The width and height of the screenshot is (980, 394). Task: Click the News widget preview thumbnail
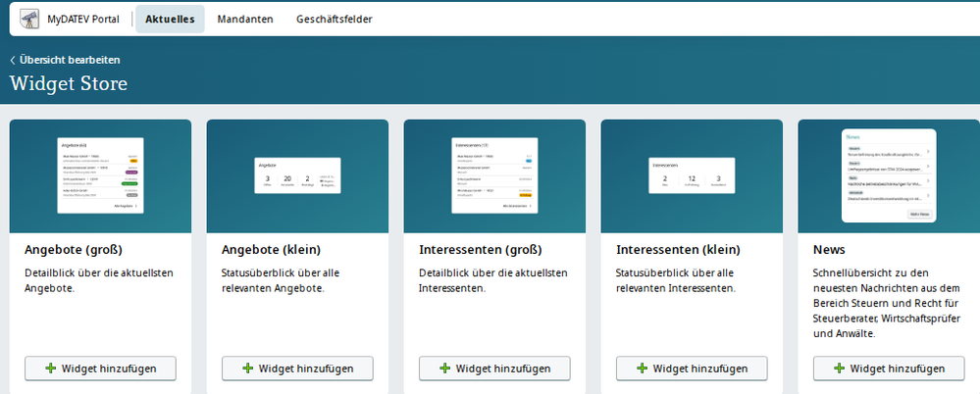click(889, 176)
